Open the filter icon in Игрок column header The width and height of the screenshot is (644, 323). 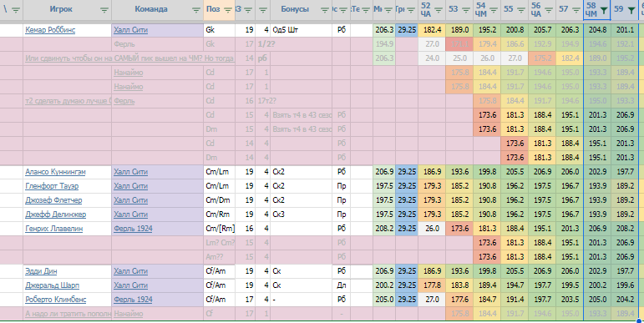click(104, 11)
